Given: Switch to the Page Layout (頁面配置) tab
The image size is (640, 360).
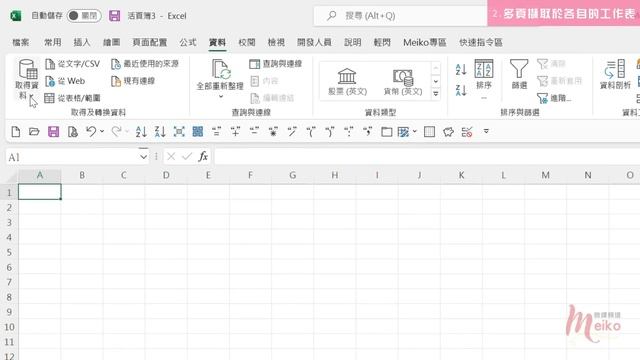Looking at the screenshot, I should (x=149, y=42).
